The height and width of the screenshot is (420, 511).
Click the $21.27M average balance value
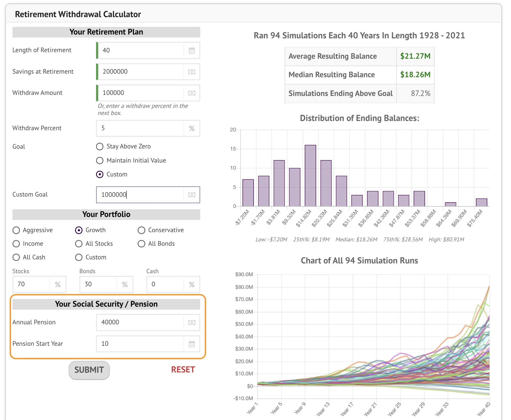[x=415, y=56]
